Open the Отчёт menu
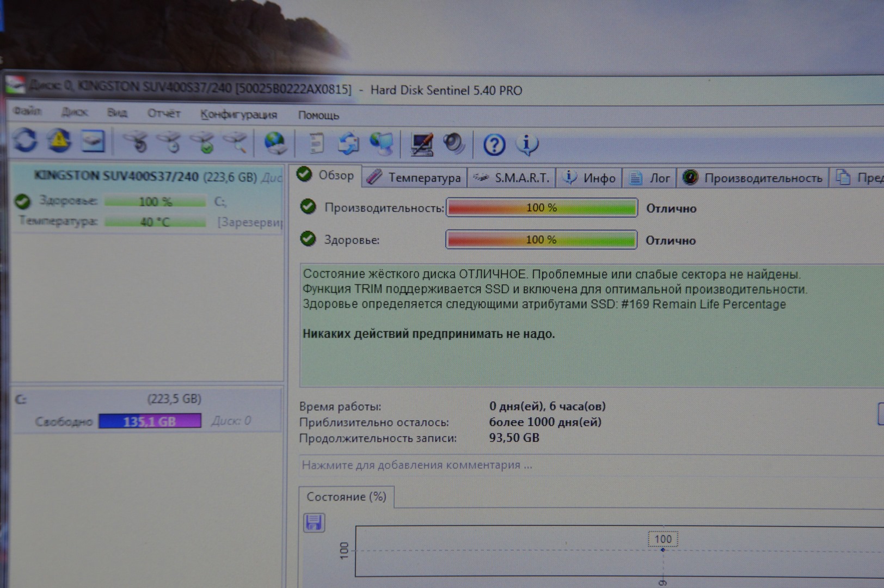884x588 pixels. point(164,113)
